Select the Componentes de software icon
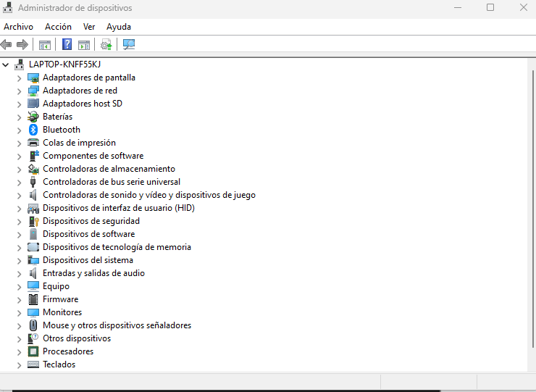This screenshot has height=392, width=536. [x=34, y=156]
